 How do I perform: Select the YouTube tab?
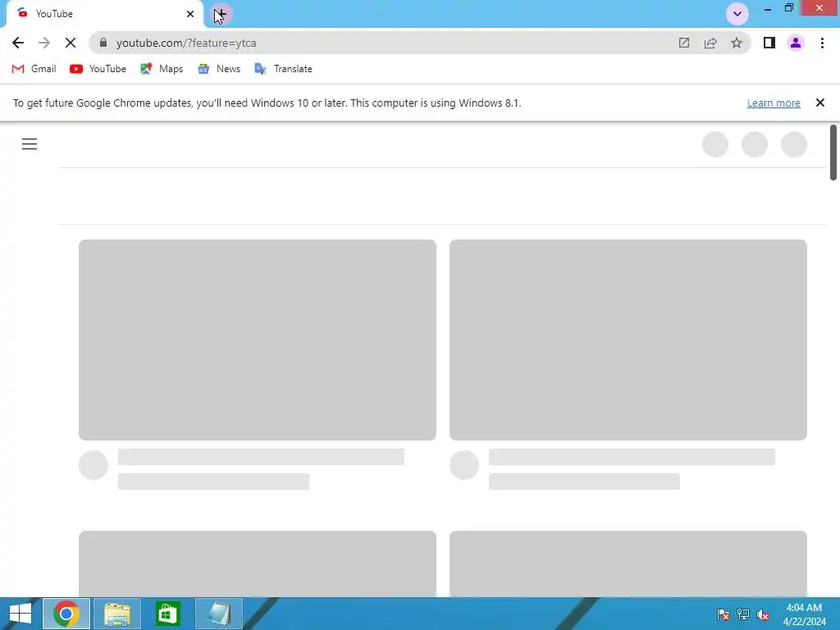pyautogui.click(x=104, y=14)
